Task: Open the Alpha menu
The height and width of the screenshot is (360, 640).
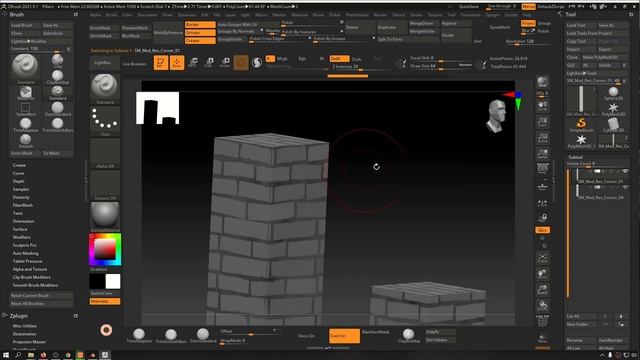Action: point(95,15)
